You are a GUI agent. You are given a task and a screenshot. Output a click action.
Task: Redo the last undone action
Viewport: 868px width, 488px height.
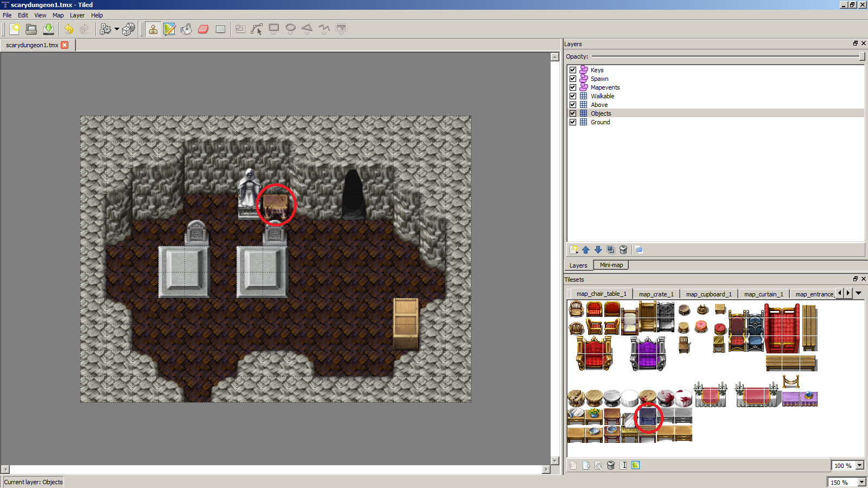click(85, 29)
